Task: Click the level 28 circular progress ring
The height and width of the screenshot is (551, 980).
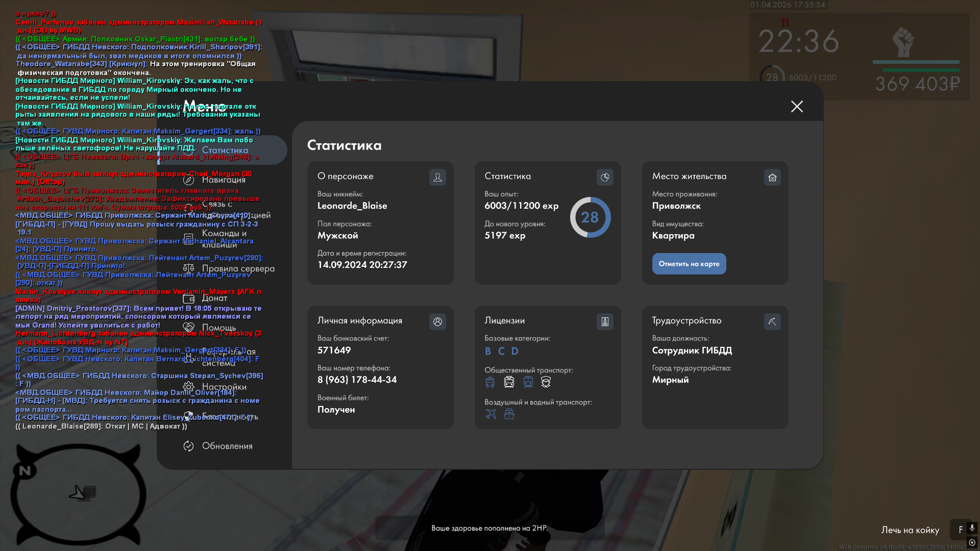Action: coord(590,217)
